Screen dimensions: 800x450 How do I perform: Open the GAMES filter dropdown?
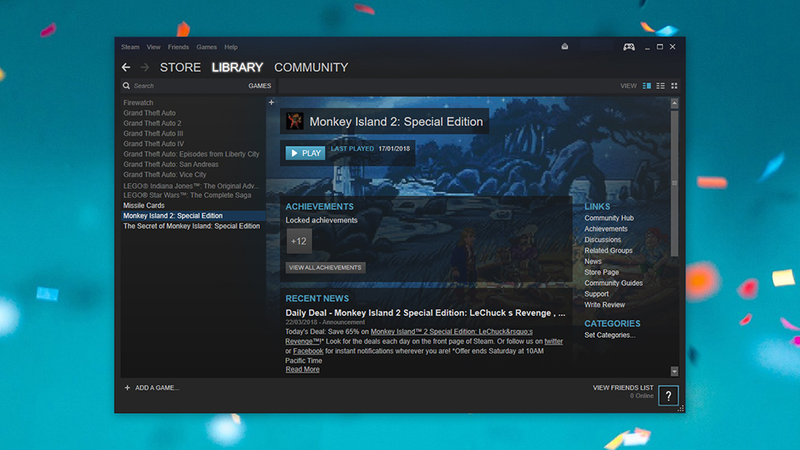click(260, 86)
